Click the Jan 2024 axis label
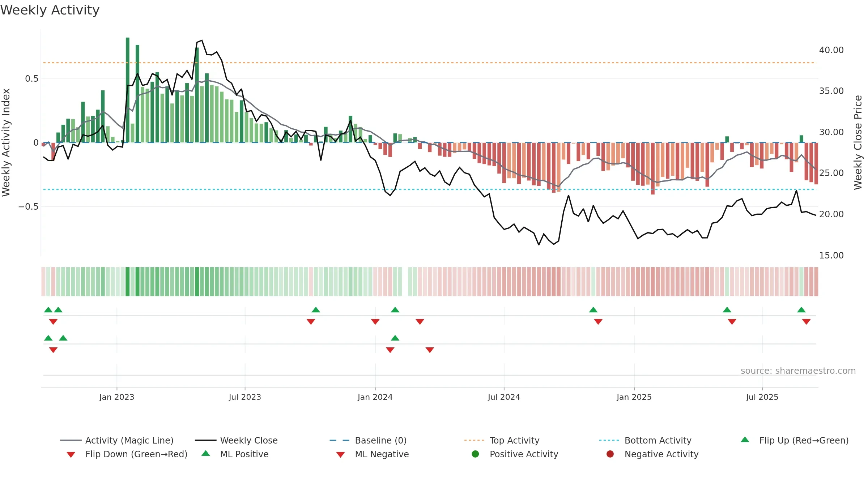This screenshot has width=868, height=488. pos(375,397)
